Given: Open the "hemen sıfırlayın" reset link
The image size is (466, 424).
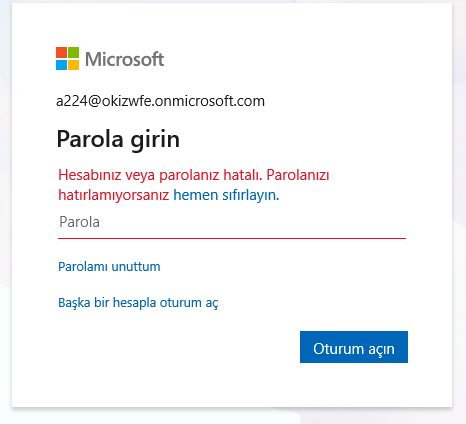Looking at the screenshot, I should [226, 195].
